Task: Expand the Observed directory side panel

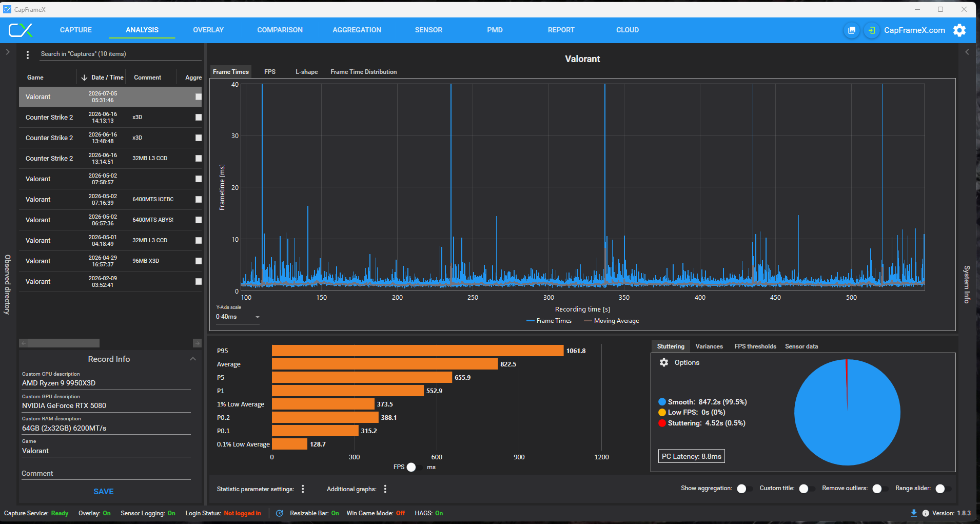Action: tap(8, 52)
